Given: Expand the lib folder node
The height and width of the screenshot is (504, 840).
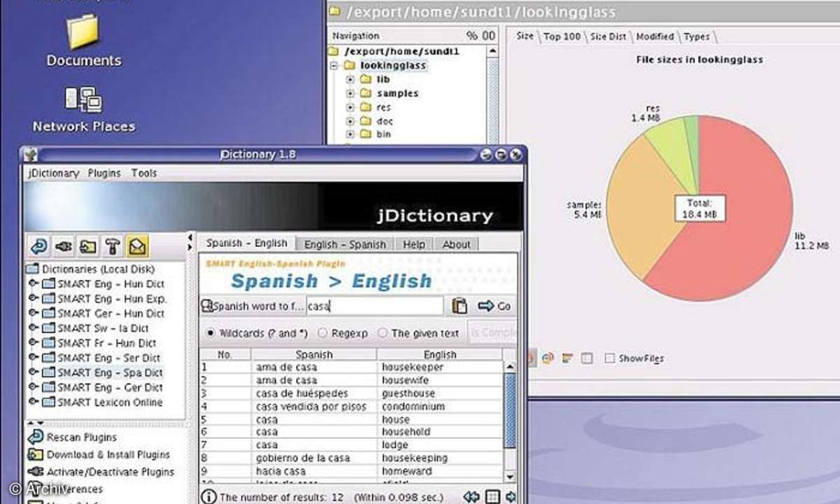Looking at the screenshot, I should click(351, 80).
